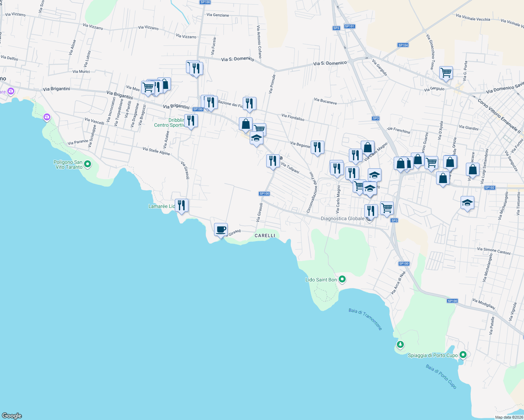
Task: Click the purple photo-spot camera marker on the coastline
Action: click(x=47, y=117)
